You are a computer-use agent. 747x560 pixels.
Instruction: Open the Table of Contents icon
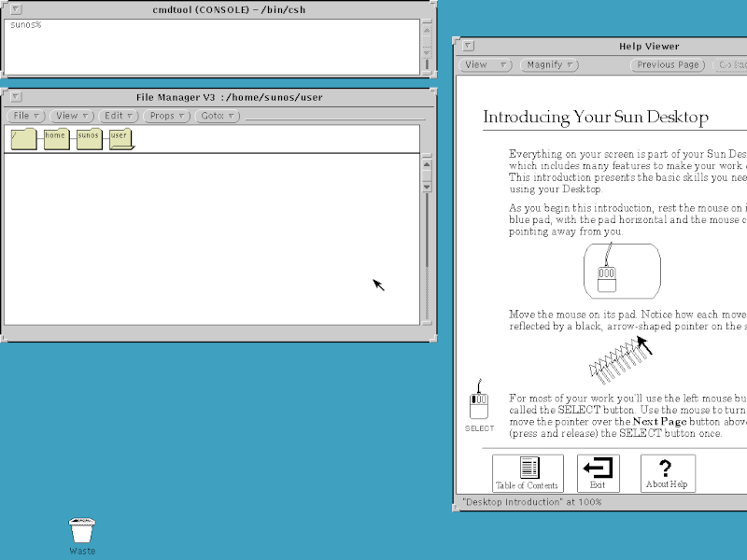(x=529, y=472)
